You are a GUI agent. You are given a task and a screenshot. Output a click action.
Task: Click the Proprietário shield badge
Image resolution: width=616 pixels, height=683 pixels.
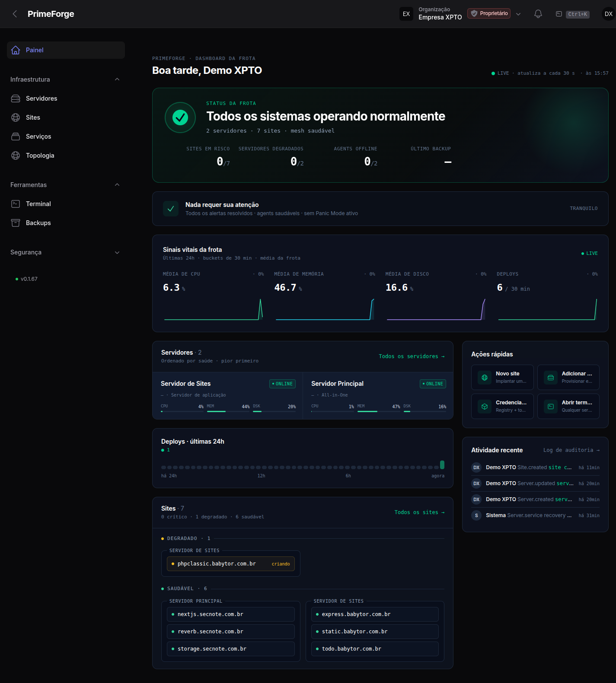[489, 13]
